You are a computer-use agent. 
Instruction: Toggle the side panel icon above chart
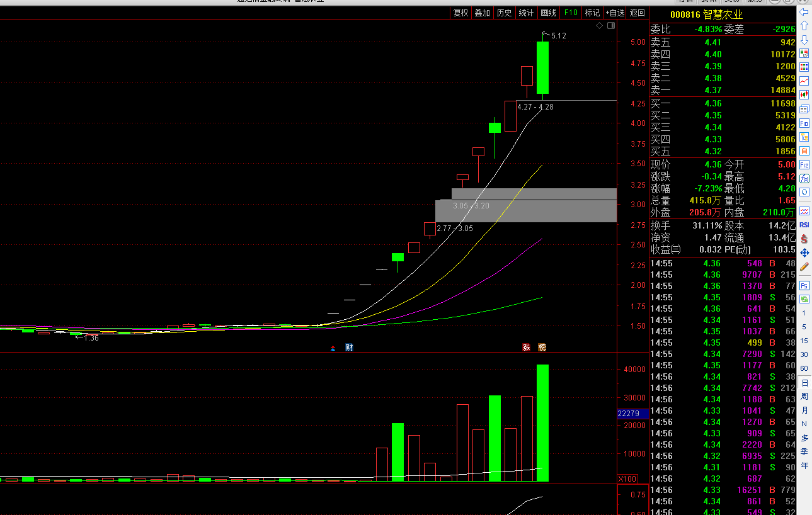pos(610,26)
